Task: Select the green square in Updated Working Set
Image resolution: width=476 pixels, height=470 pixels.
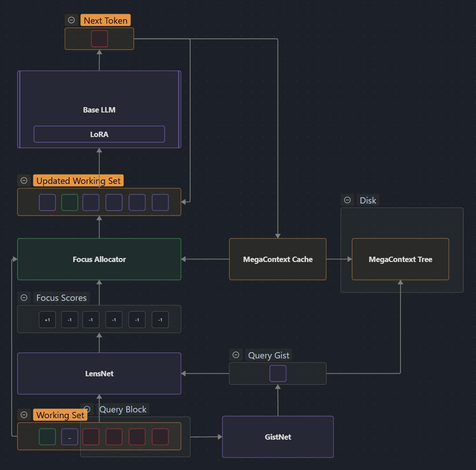Action: (x=70, y=202)
